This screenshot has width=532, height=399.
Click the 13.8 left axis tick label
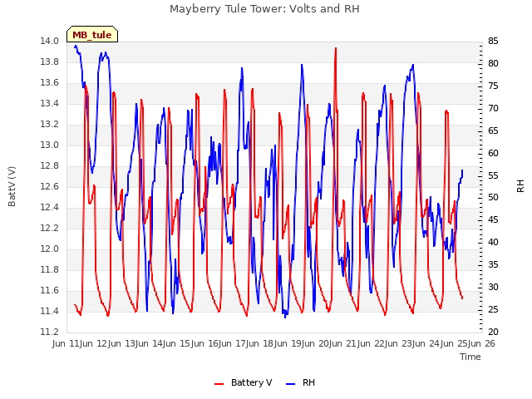(x=50, y=62)
